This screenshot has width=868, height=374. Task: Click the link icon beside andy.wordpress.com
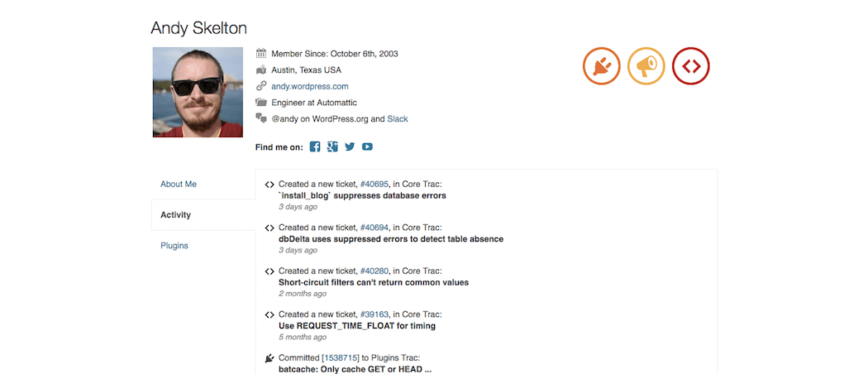[x=261, y=86]
